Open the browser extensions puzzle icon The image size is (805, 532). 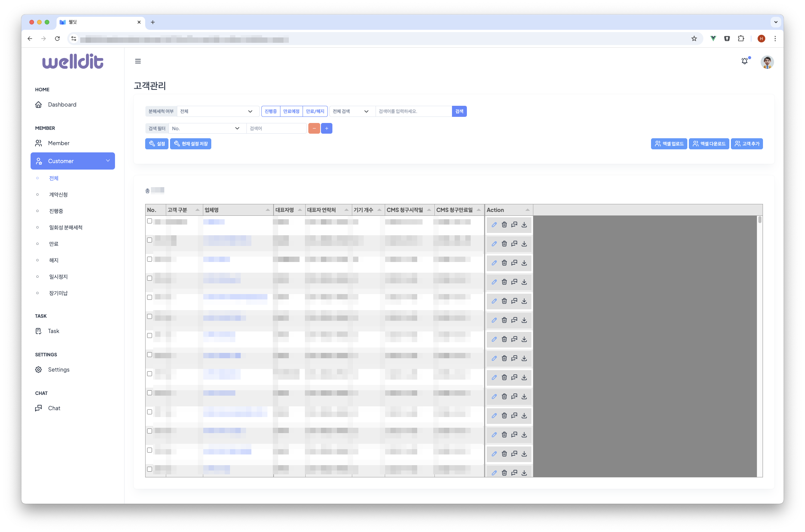(741, 39)
